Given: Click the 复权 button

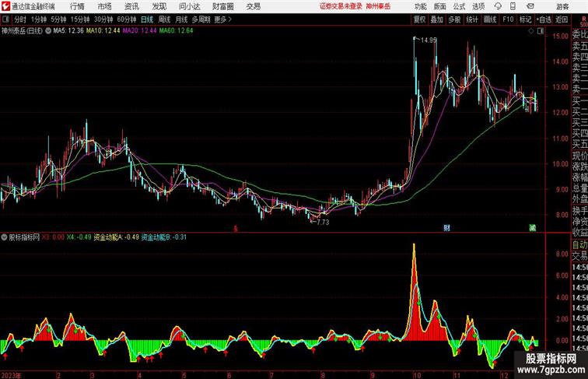Looking at the screenshot, I should point(420,19).
